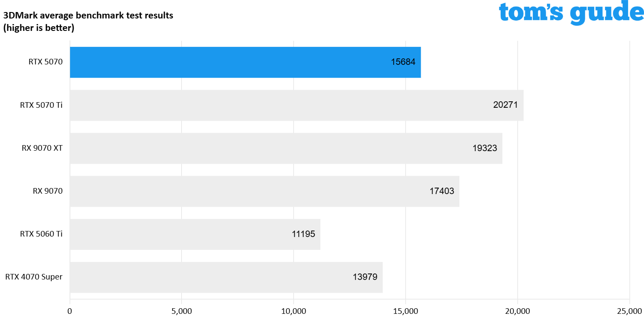Click the RTX 5070 axis label
Viewport: 644px width, 322px height.
[46, 62]
